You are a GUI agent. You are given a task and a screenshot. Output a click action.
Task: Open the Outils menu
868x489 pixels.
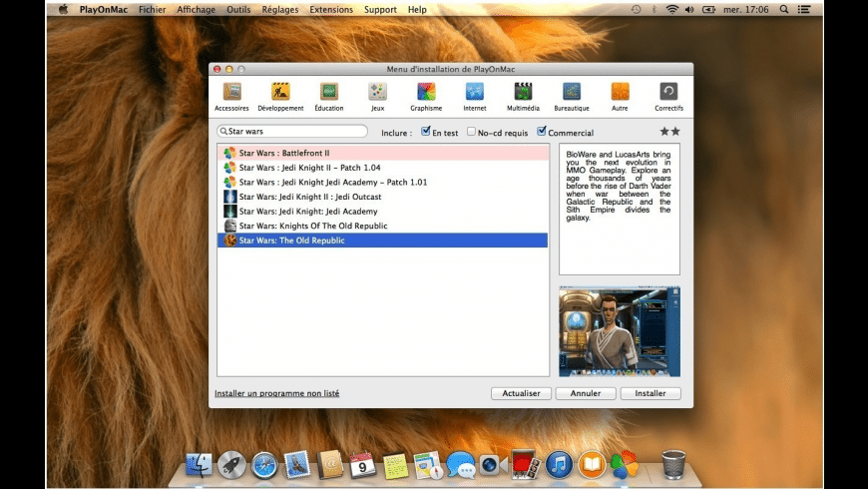pos(238,9)
